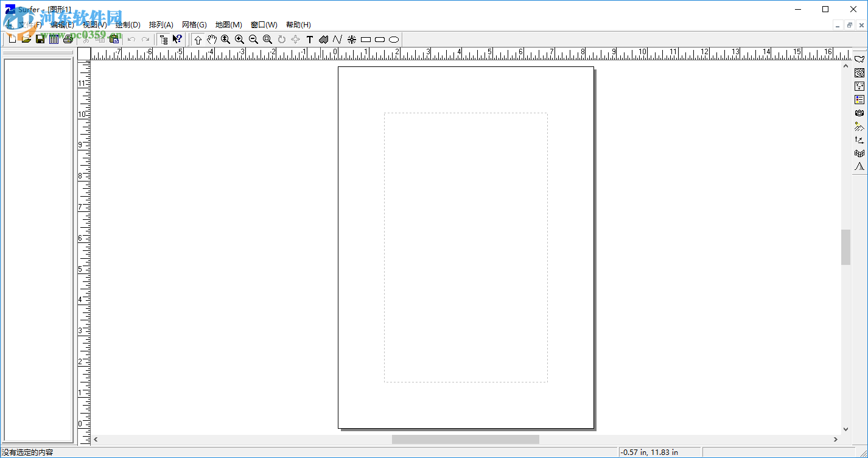Click the New base map icon
The image size is (868, 458).
859,59
